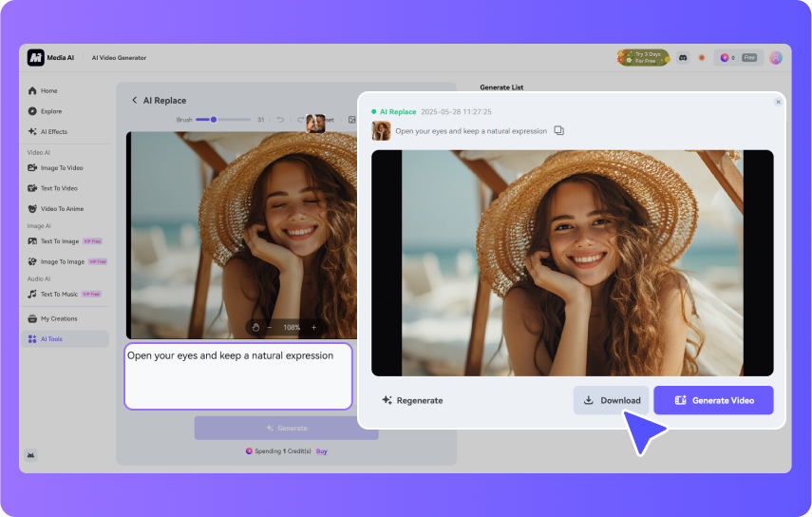
Task: Click the Regenerate button
Action: tap(412, 400)
